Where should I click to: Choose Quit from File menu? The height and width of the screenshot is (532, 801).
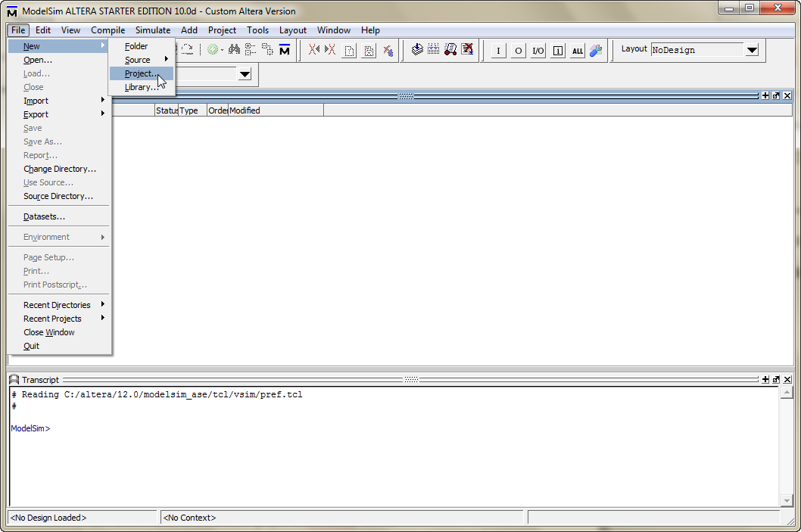pyautogui.click(x=59, y=346)
